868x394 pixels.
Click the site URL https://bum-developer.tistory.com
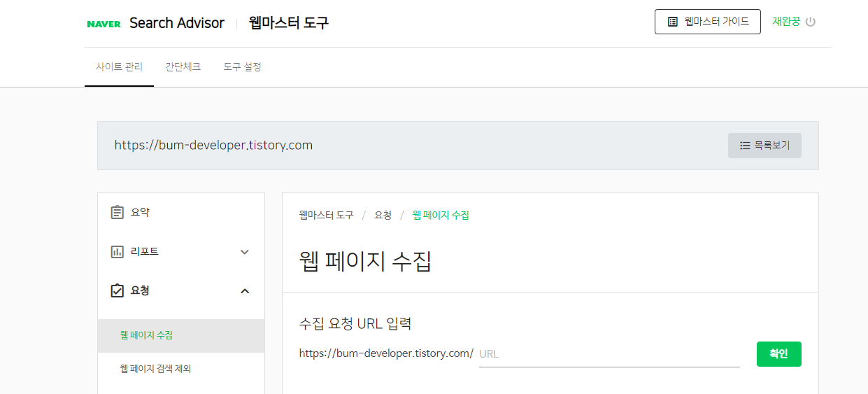tap(213, 146)
